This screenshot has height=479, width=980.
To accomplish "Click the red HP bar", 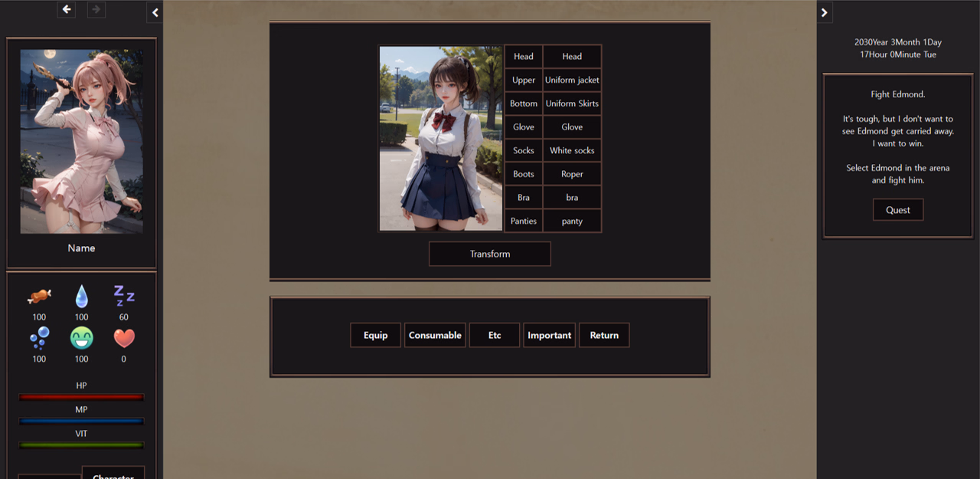I will tap(81, 397).
